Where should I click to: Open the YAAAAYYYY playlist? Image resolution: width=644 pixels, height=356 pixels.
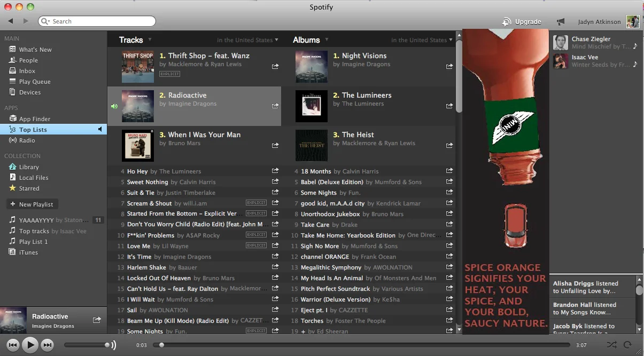[x=53, y=220]
